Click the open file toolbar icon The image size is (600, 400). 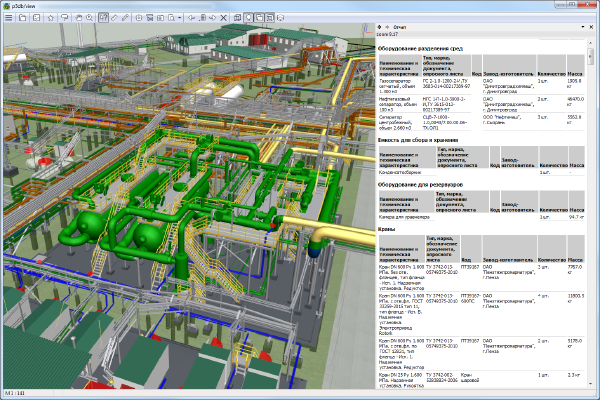(23, 17)
